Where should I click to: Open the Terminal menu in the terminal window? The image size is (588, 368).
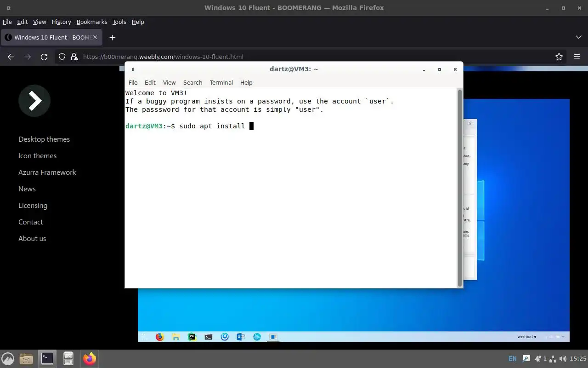pos(221,82)
